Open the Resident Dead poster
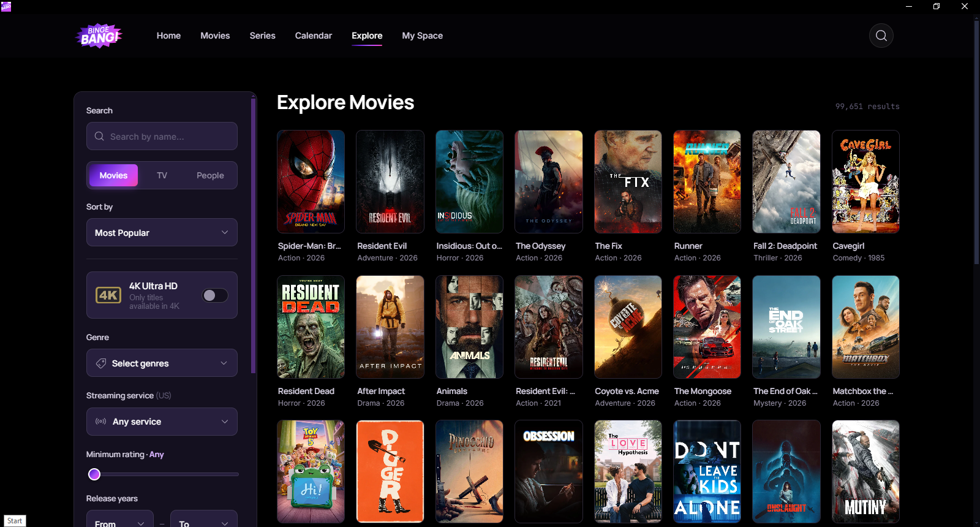The height and width of the screenshot is (527, 980). pyautogui.click(x=311, y=327)
